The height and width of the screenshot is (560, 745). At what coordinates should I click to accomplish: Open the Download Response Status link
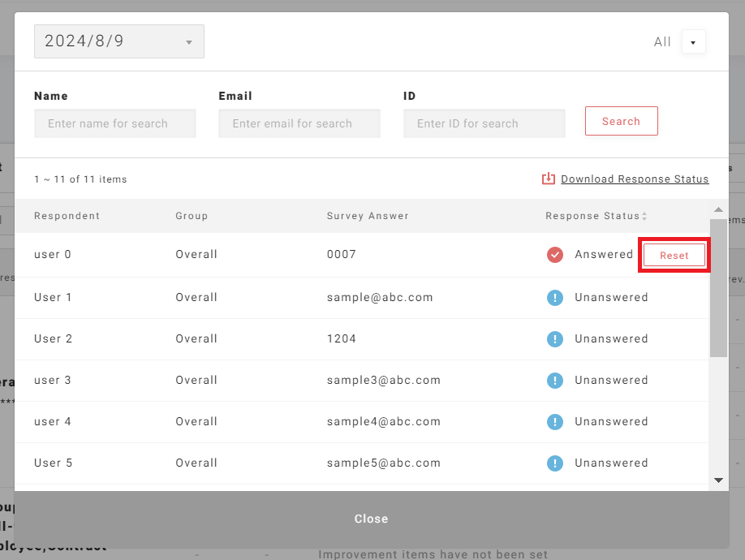coord(635,179)
